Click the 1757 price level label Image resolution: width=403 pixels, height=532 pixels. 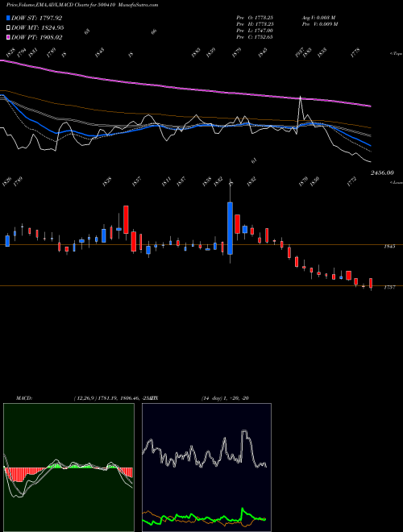pyautogui.click(x=389, y=288)
